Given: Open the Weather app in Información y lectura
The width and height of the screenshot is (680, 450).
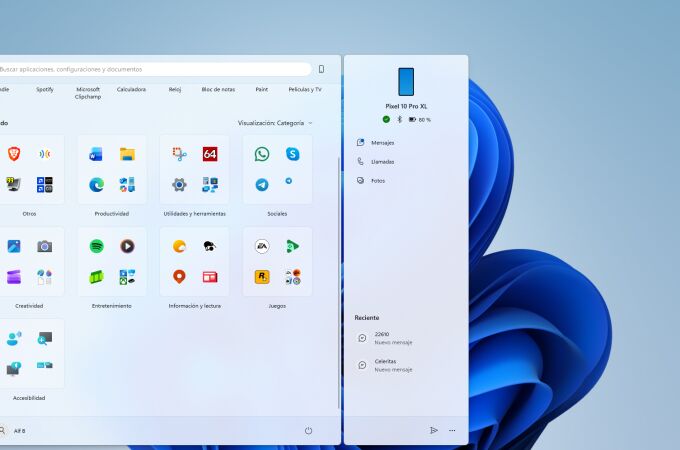Looking at the screenshot, I should point(179,246).
